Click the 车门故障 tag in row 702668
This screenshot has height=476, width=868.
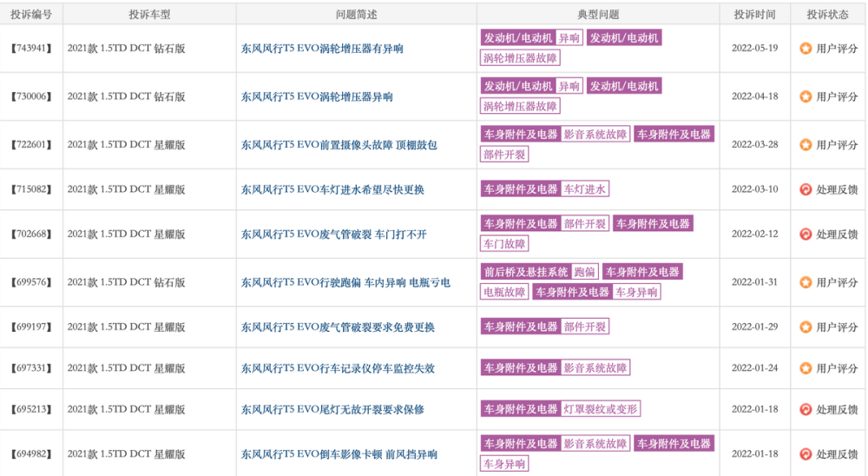(x=504, y=244)
